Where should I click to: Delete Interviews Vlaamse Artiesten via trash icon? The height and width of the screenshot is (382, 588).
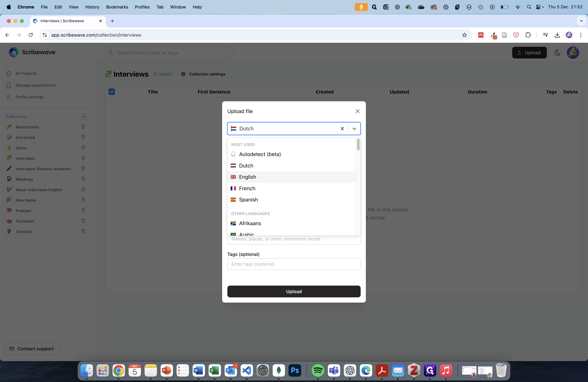83,168
